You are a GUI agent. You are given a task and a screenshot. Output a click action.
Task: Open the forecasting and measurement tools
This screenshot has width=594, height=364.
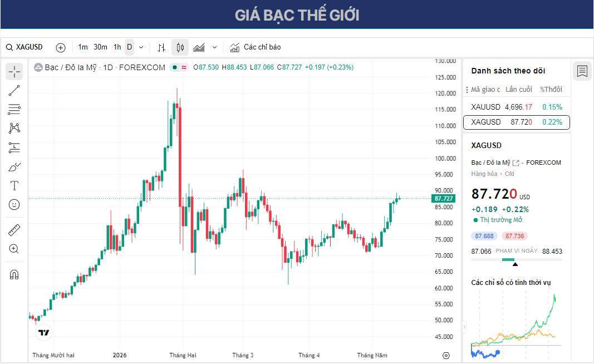pyautogui.click(x=14, y=147)
